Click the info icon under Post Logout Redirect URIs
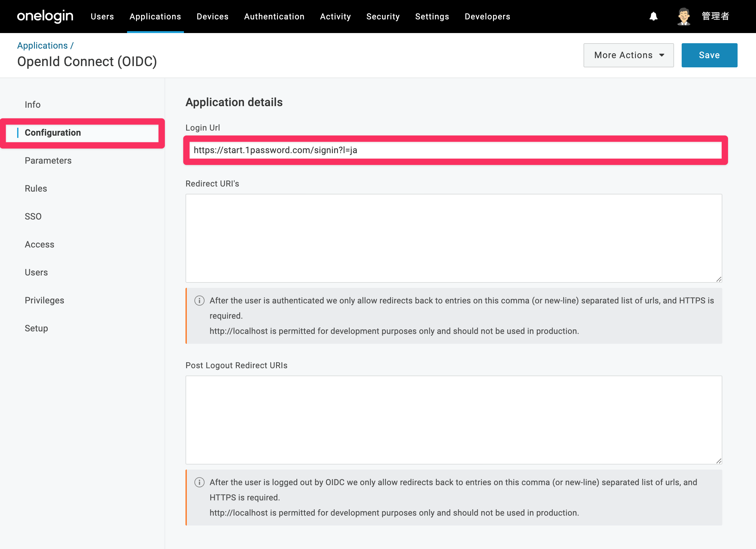The image size is (756, 549). (x=199, y=482)
